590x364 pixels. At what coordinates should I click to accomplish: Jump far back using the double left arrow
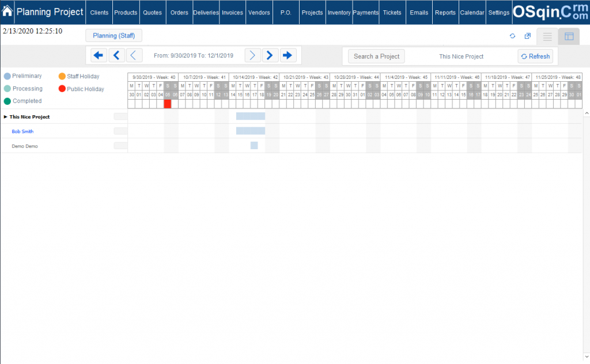point(98,55)
